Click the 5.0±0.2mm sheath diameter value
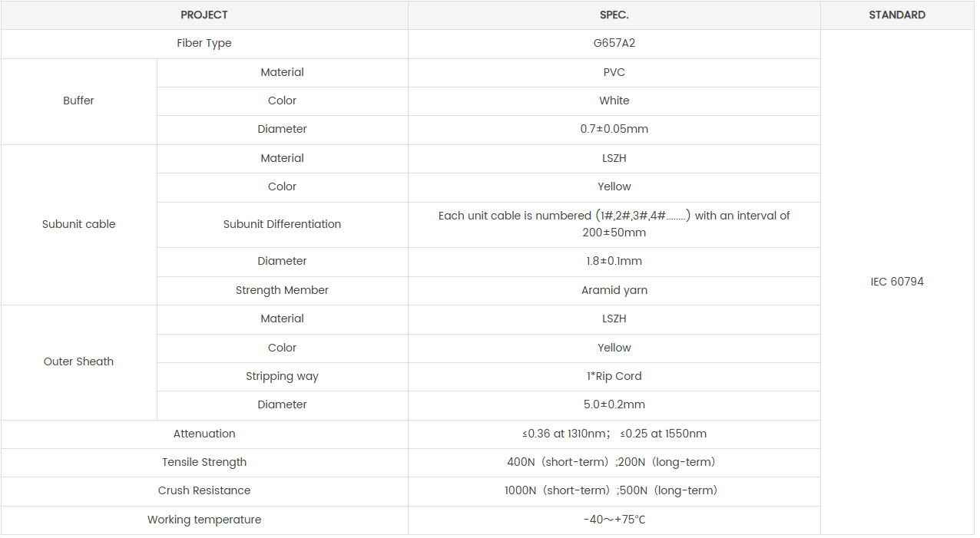Screen dimensions: 980x538 point(614,404)
